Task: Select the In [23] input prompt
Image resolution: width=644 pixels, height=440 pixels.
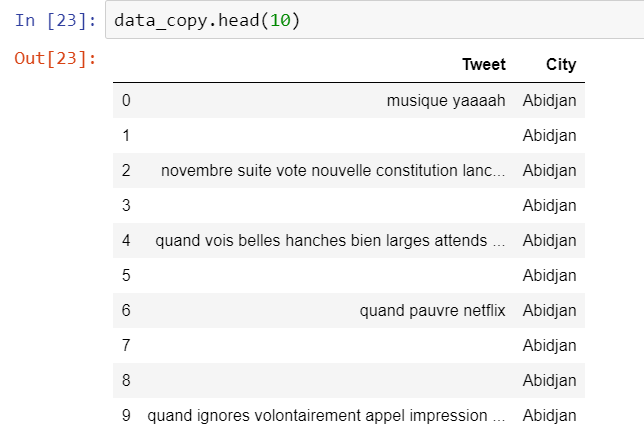Action: click(x=55, y=21)
